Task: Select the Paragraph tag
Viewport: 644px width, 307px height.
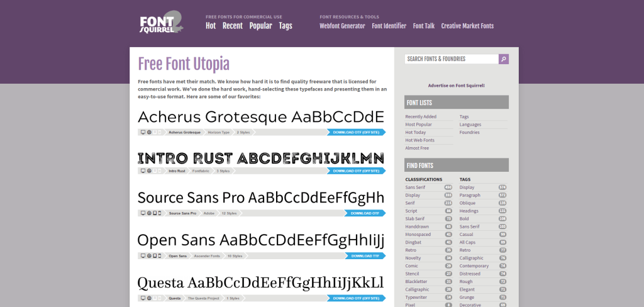Action: [470, 195]
